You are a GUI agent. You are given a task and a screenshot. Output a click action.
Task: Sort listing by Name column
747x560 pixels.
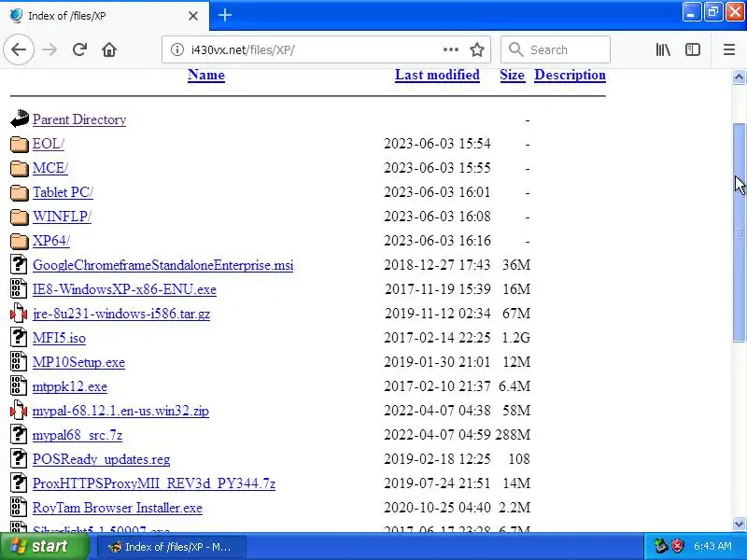pos(205,76)
